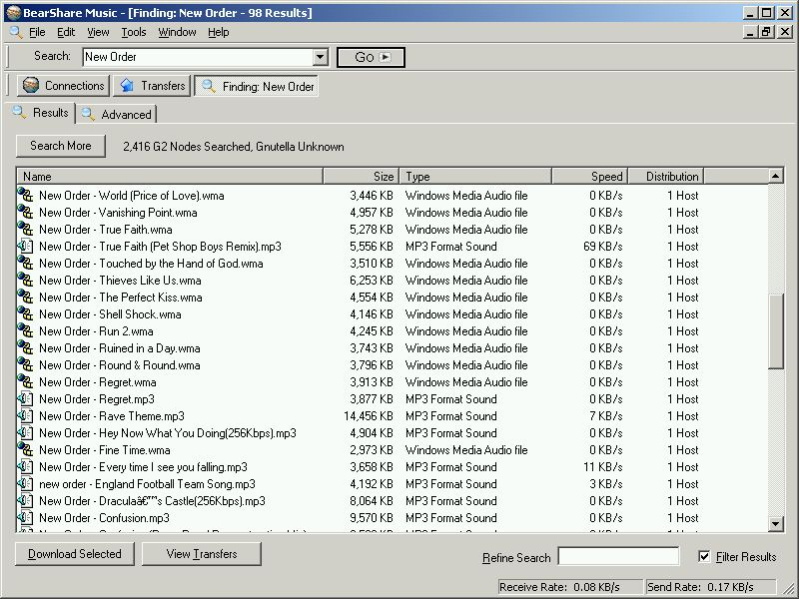
Task: Click the Search text field containing New Order
Action: pyautogui.click(x=198, y=57)
